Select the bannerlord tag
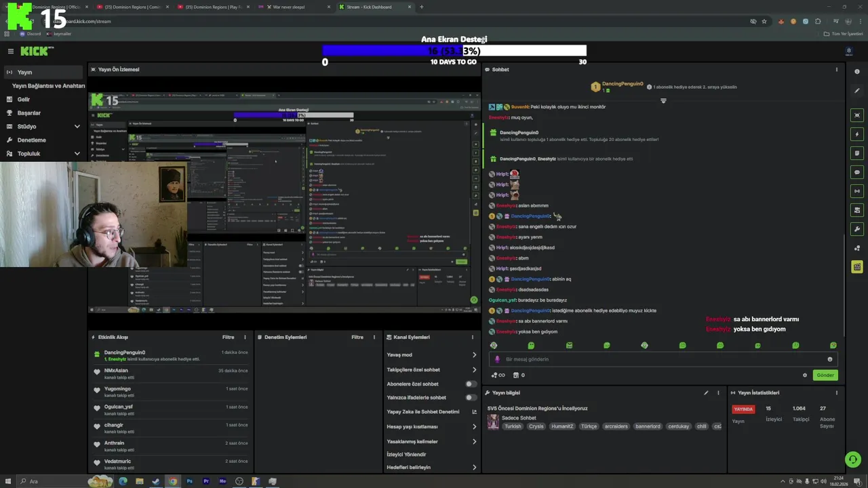 [648, 426]
